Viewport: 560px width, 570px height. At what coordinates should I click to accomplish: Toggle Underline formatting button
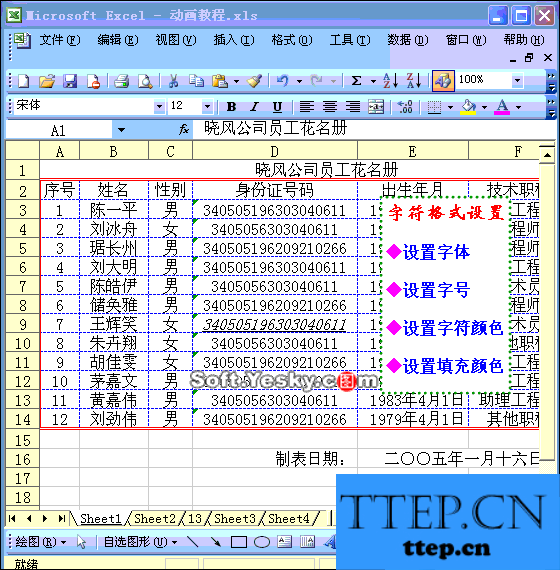tap(277, 107)
